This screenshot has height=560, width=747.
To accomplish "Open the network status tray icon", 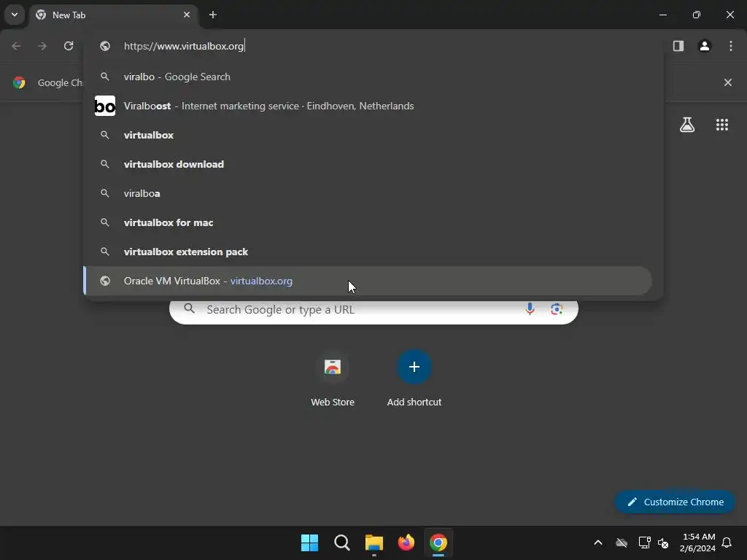I will 644,542.
